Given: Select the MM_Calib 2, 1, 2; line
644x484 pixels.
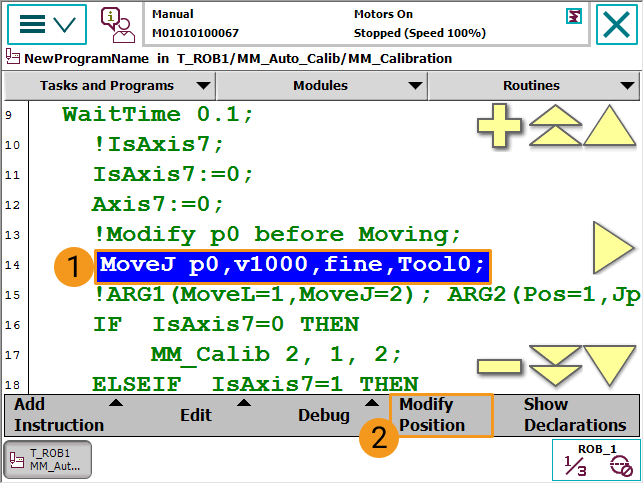Looking at the screenshot, I should [x=276, y=355].
